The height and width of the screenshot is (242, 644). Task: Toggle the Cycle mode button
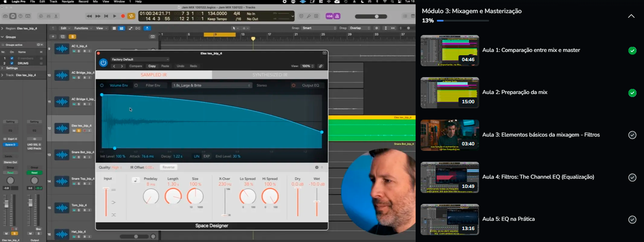pyautogui.click(x=131, y=16)
